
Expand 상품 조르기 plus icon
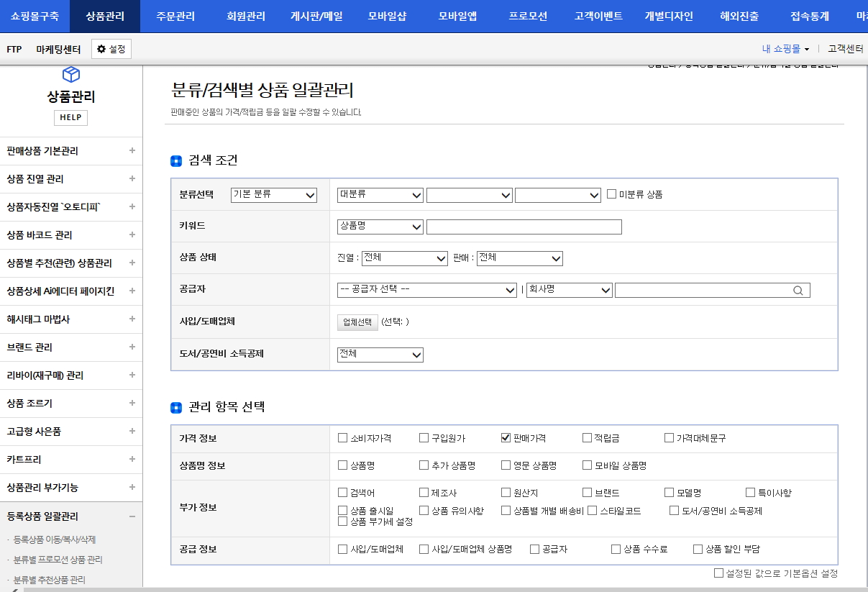(132, 403)
